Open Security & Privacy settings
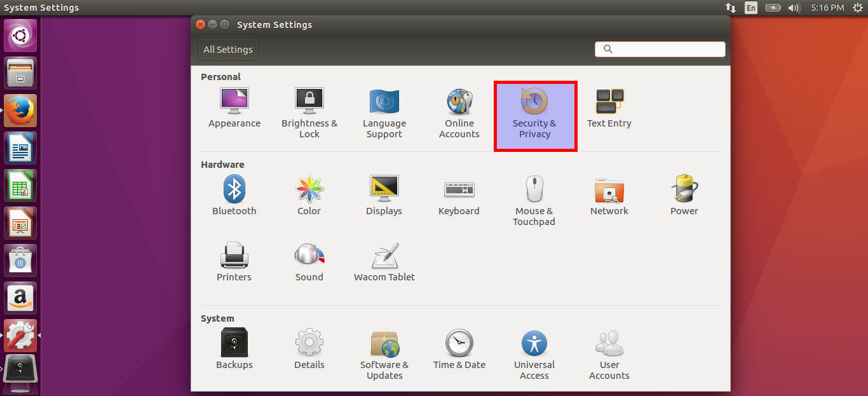The height and width of the screenshot is (396, 868). tap(535, 114)
